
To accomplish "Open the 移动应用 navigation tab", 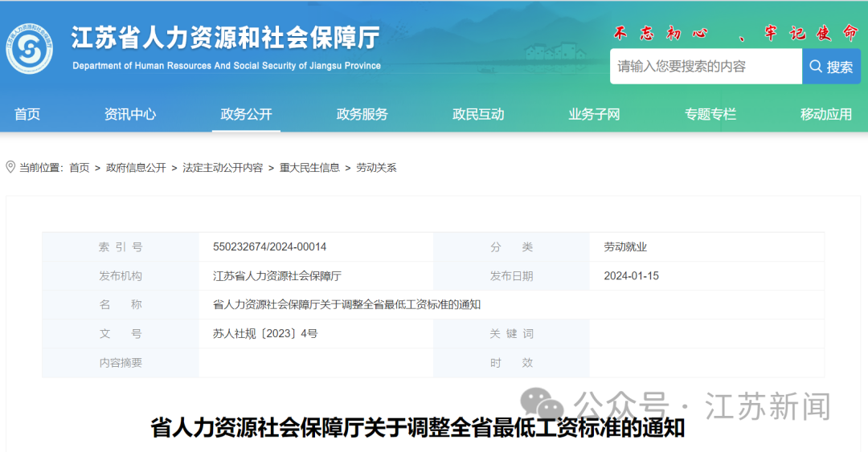I will pyautogui.click(x=826, y=115).
